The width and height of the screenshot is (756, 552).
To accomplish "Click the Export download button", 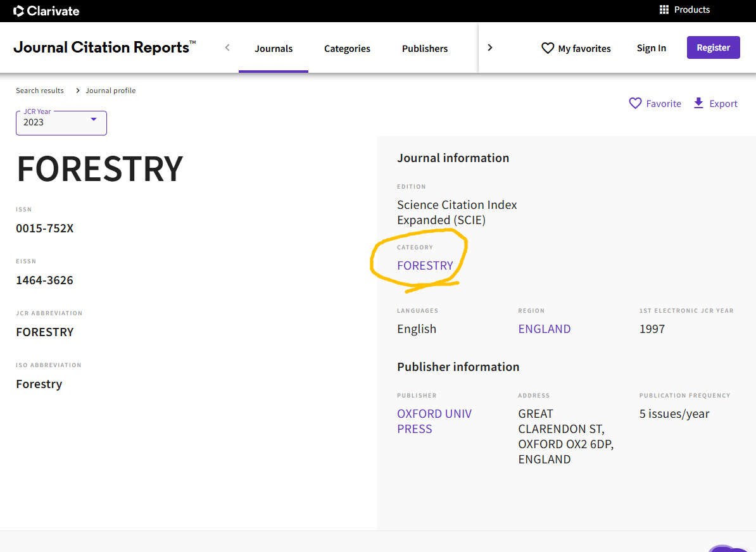I will coord(715,104).
